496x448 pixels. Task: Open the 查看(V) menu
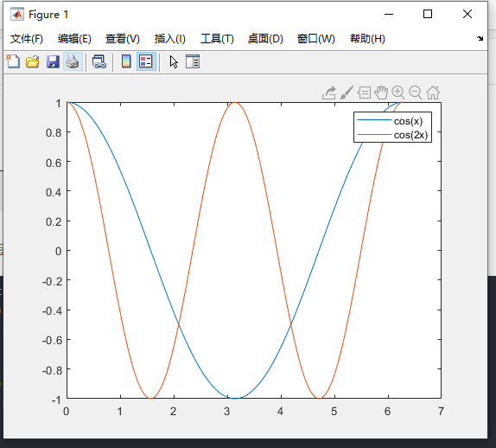click(123, 39)
